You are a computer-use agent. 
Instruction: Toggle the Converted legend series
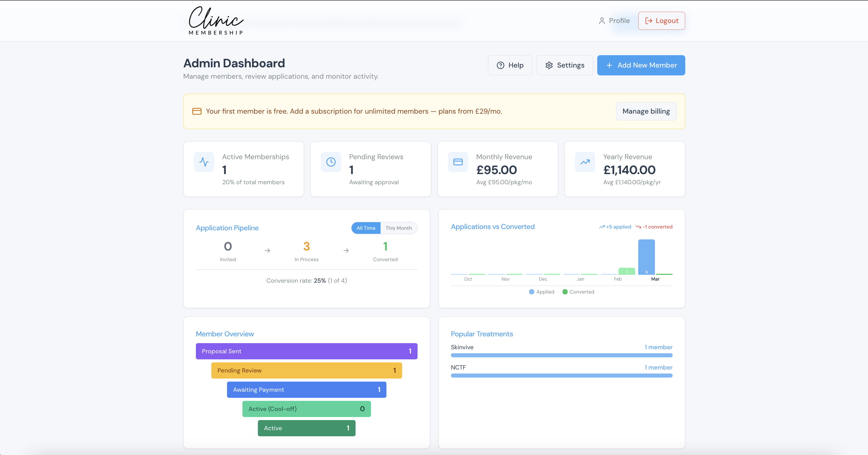click(x=578, y=292)
